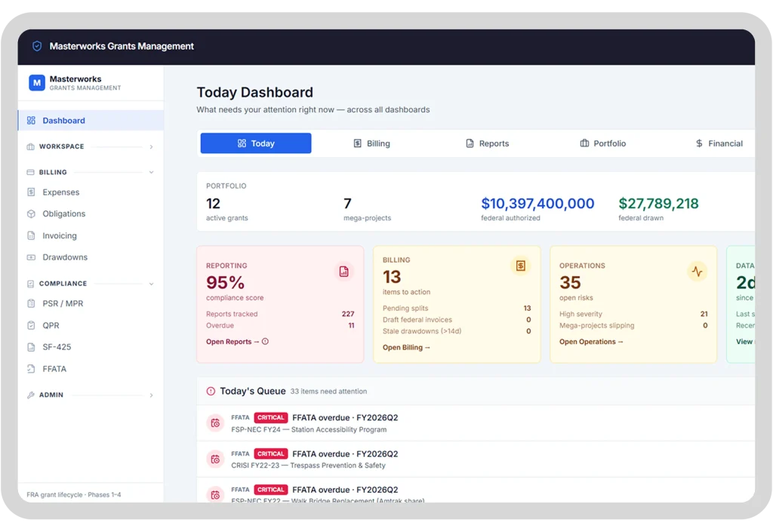Click calendar icon of first FFATA item
Viewport: 773px width, 532px height.
pyautogui.click(x=215, y=423)
